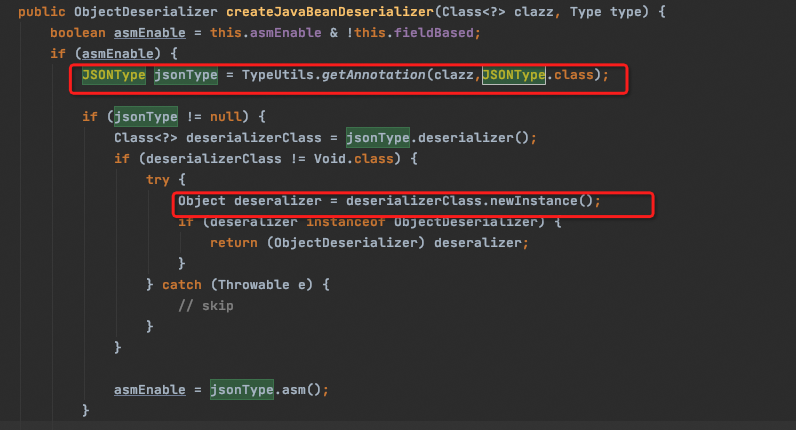Viewport: 796px width, 430px height.
Task: Click the 'try' keyword
Action: pyautogui.click(x=158, y=180)
